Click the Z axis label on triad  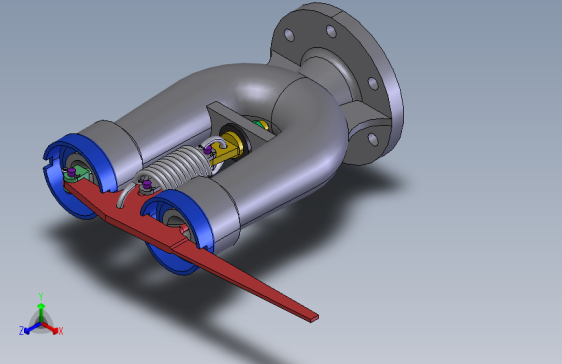point(22,331)
